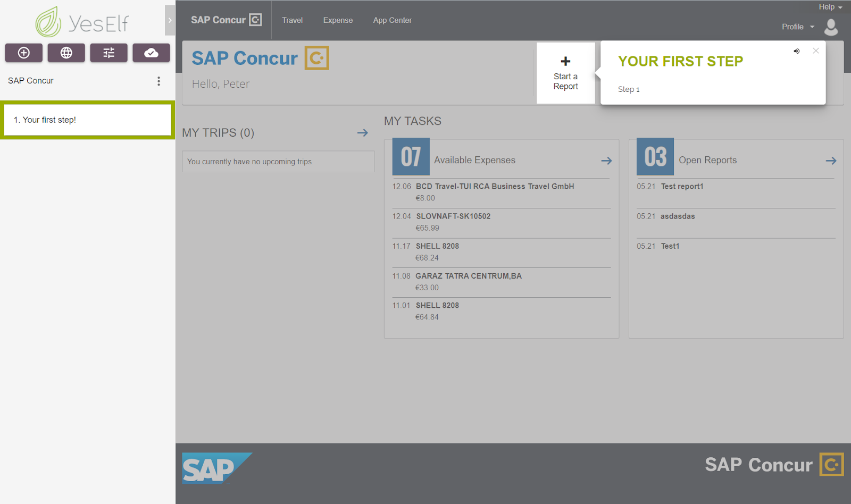
Task: Click the MY TASKS heading
Action: 413,121
